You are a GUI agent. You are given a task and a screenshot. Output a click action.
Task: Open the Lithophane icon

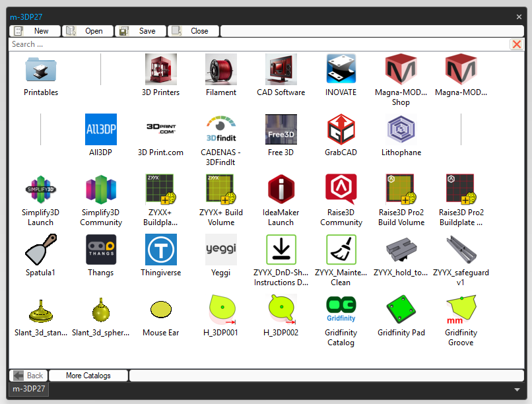(401, 129)
